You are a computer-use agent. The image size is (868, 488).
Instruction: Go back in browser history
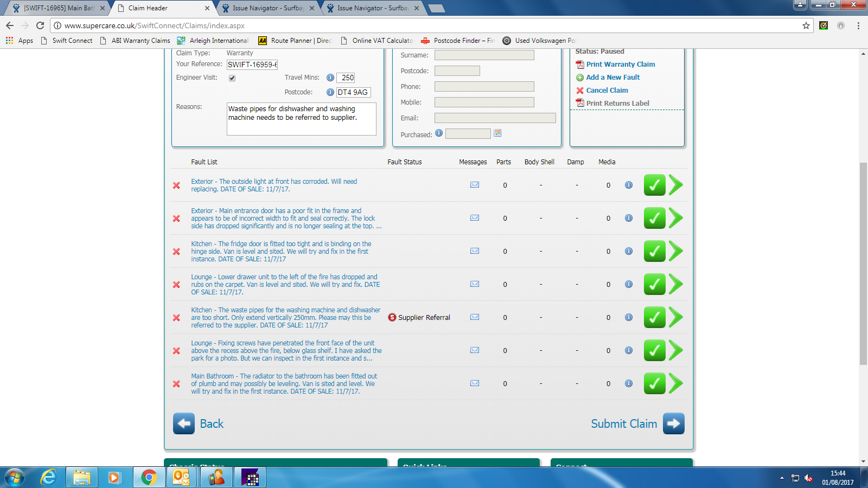tap(10, 25)
